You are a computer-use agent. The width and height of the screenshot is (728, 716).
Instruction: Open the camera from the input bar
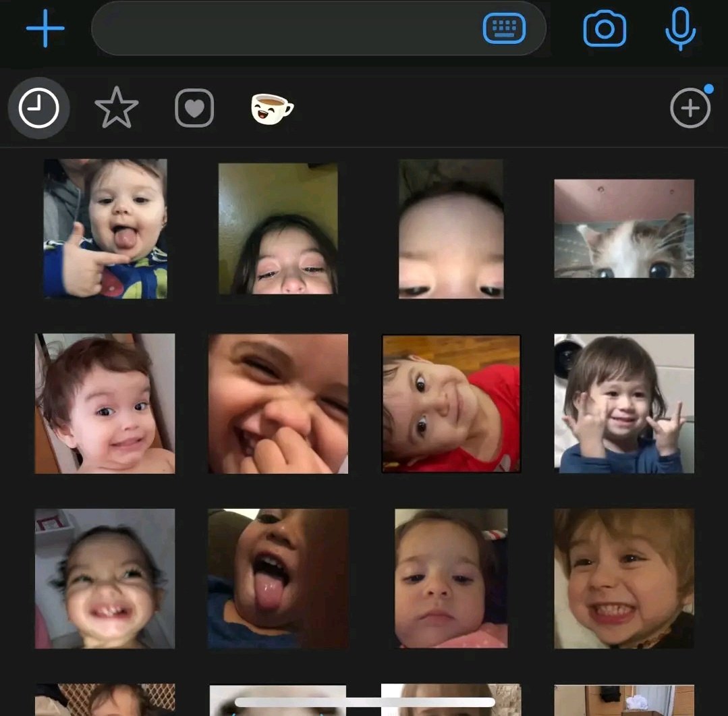(x=605, y=29)
